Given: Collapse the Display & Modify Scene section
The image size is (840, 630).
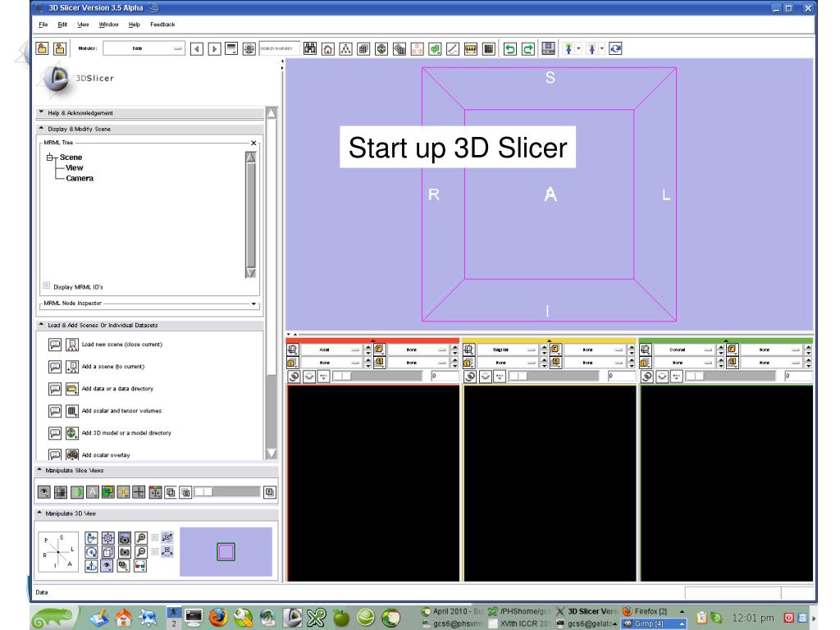Looking at the screenshot, I should click(x=150, y=129).
